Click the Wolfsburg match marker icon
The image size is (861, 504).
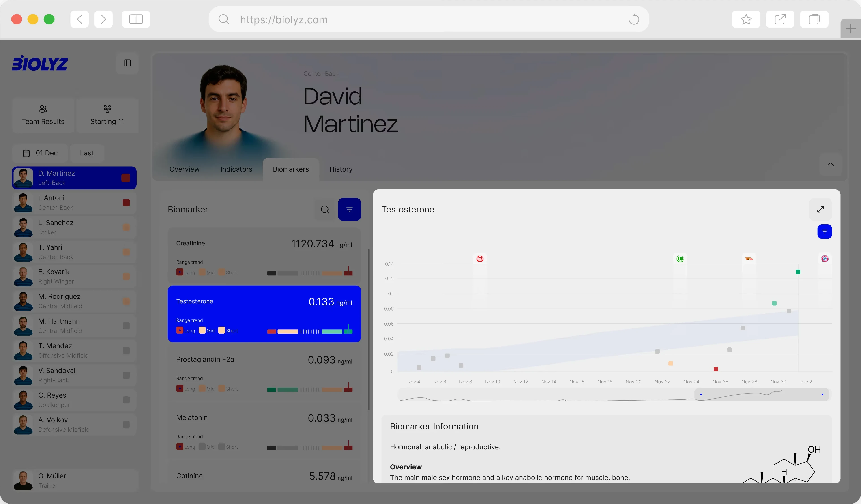click(x=680, y=259)
